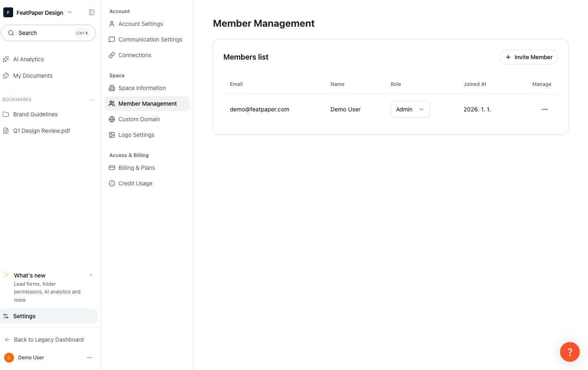Click the Credit Usage info icon

point(112,183)
